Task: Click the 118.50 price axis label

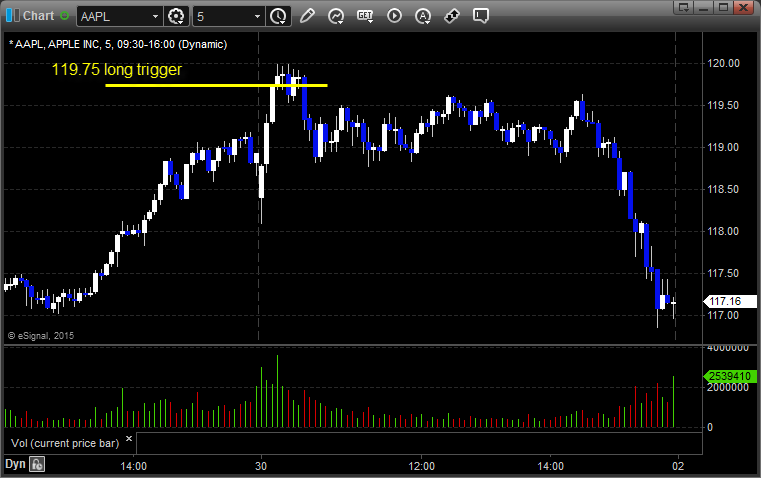Action: click(723, 189)
